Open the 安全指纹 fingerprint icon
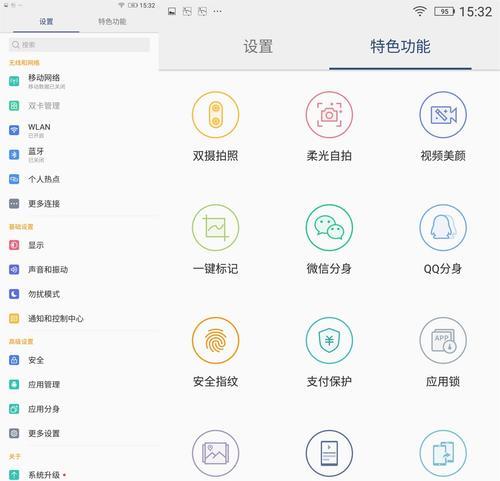Image resolution: width=500 pixels, height=481 pixels. 215,340
